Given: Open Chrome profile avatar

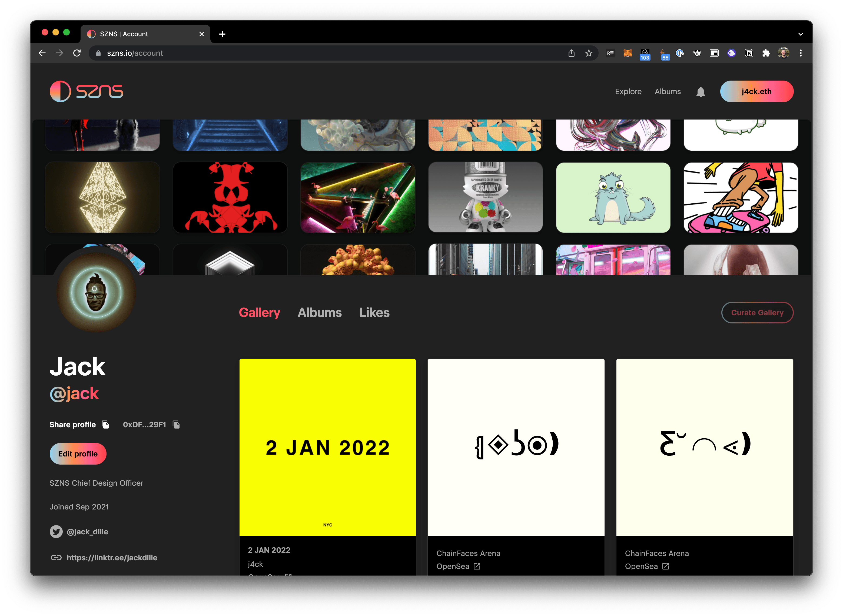Looking at the screenshot, I should tap(783, 53).
